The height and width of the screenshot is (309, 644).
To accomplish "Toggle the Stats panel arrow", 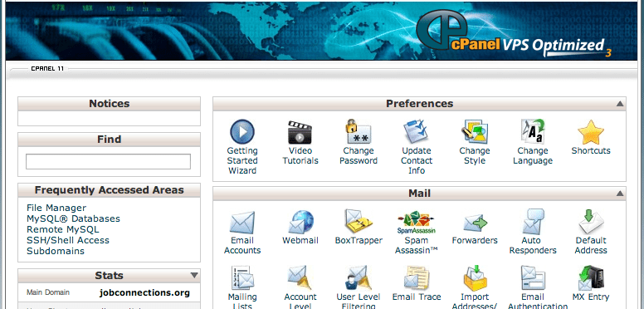I will coord(194,275).
